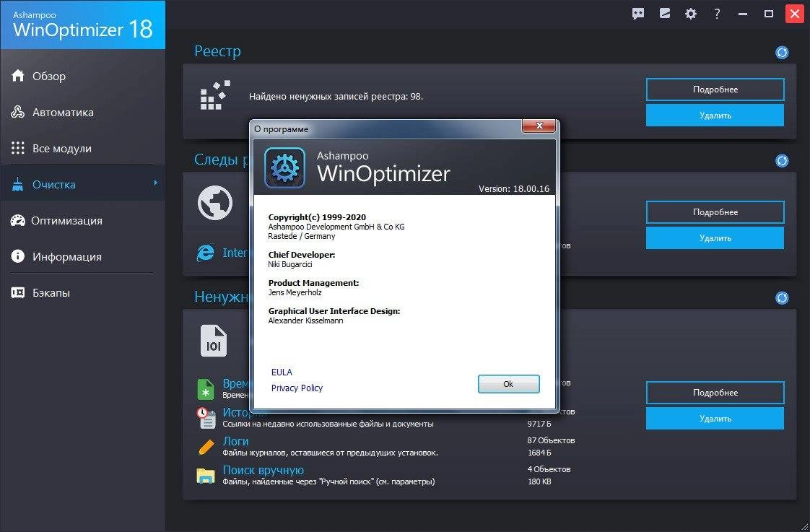
Task: Click the home icon beside Обзор
Action: [17, 75]
